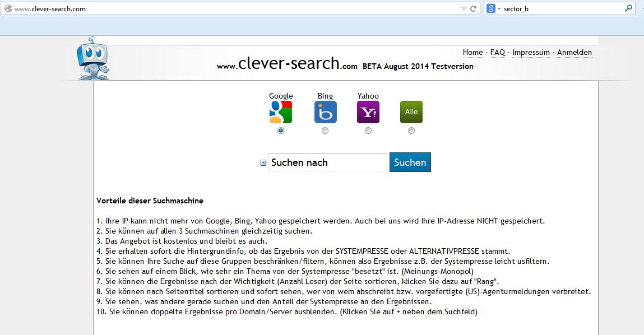
Task: Click the blue Suchen button
Action: [410, 162]
